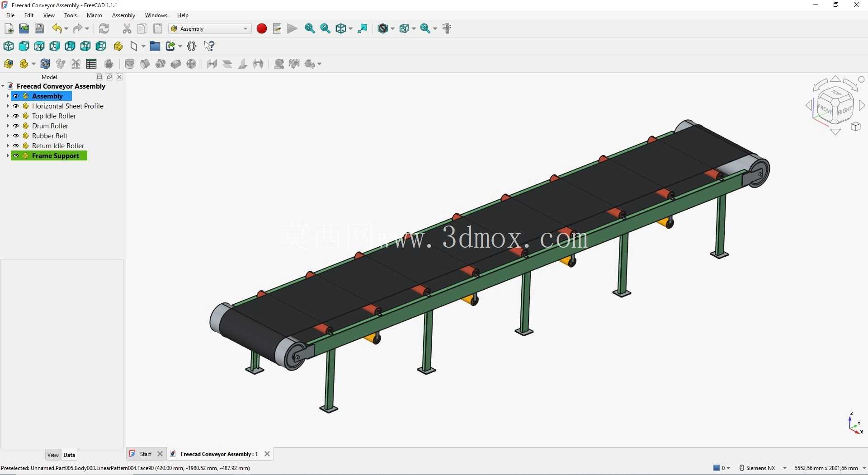Open the File menu
This screenshot has width=868, height=475.
(10, 15)
